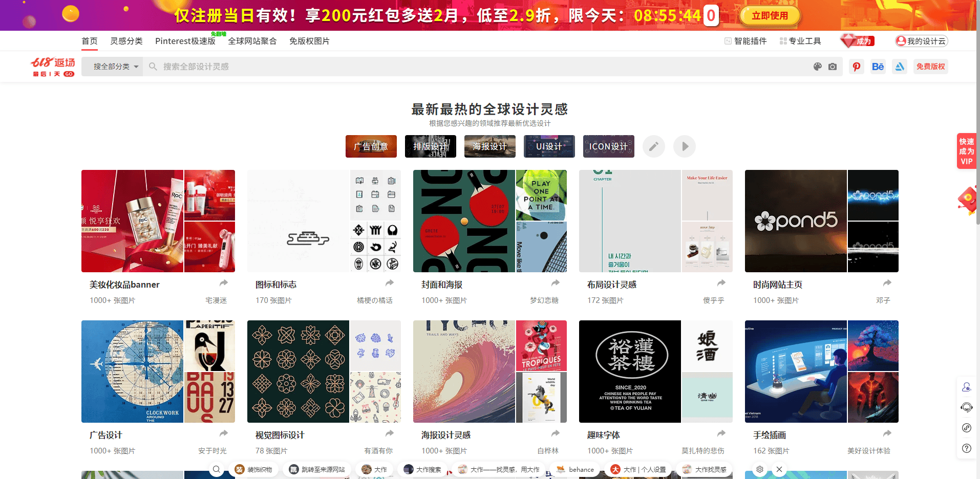Click the Behance shortcut icon
This screenshot has width=980, height=479.
point(878,67)
